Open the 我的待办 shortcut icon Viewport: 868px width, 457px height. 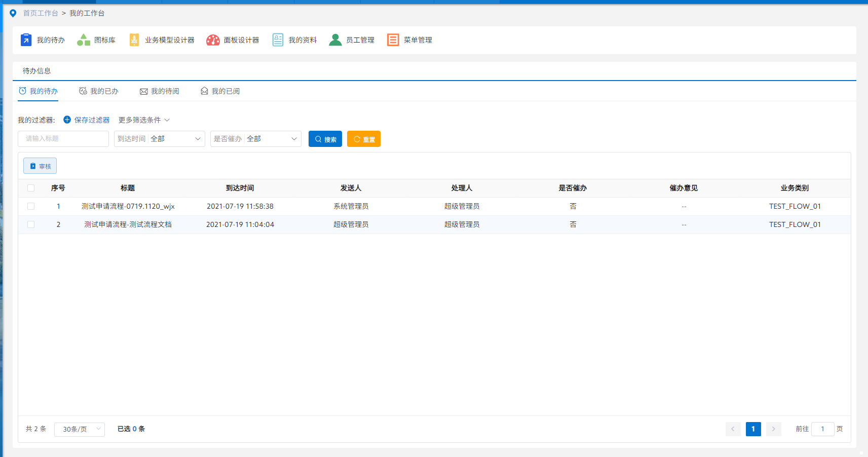pos(26,40)
